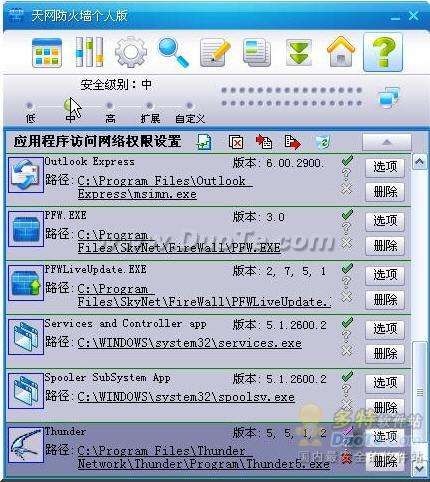Image resolution: width=430 pixels, height=482 pixels.
Task: Click the green double-arrow down icon
Action: [299, 53]
